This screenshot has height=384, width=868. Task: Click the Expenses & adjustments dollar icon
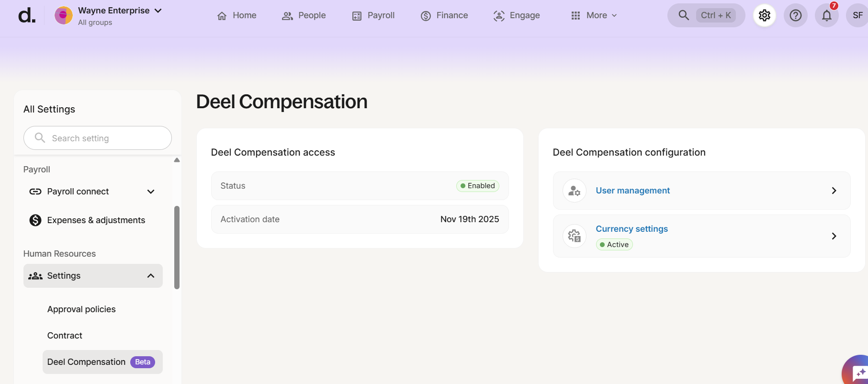point(35,220)
